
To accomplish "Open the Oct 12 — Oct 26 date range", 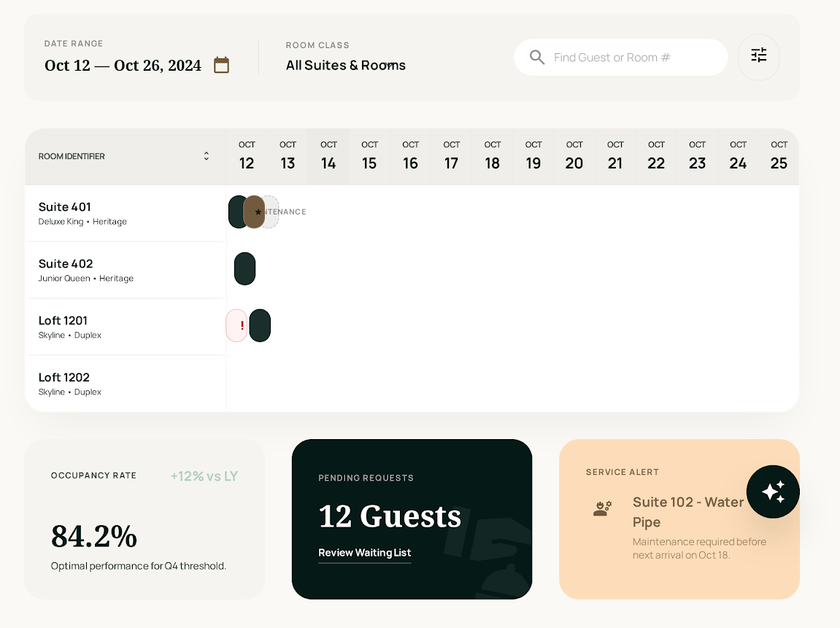I will click(x=123, y=66).
